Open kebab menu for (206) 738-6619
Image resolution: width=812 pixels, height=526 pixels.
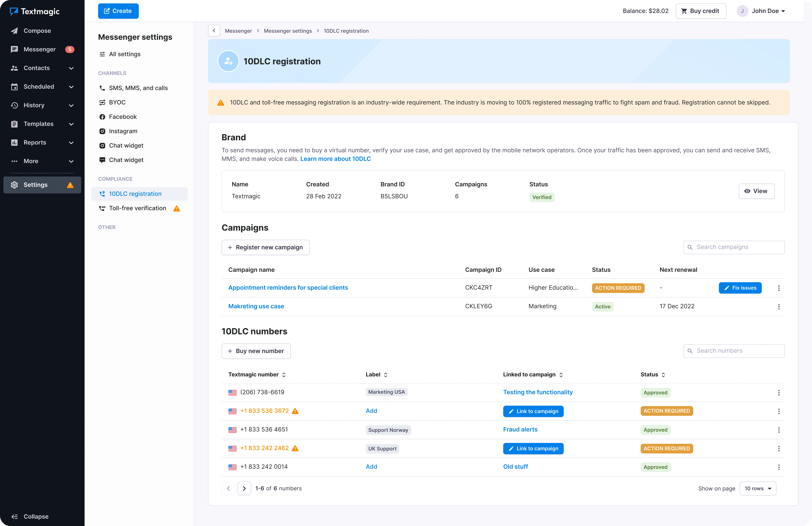pyautogui.click(x=779, y=393)
